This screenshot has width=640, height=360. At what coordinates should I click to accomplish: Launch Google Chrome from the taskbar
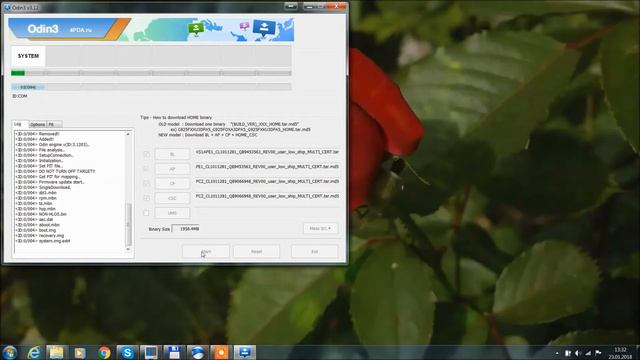click(x=104, y=353)
